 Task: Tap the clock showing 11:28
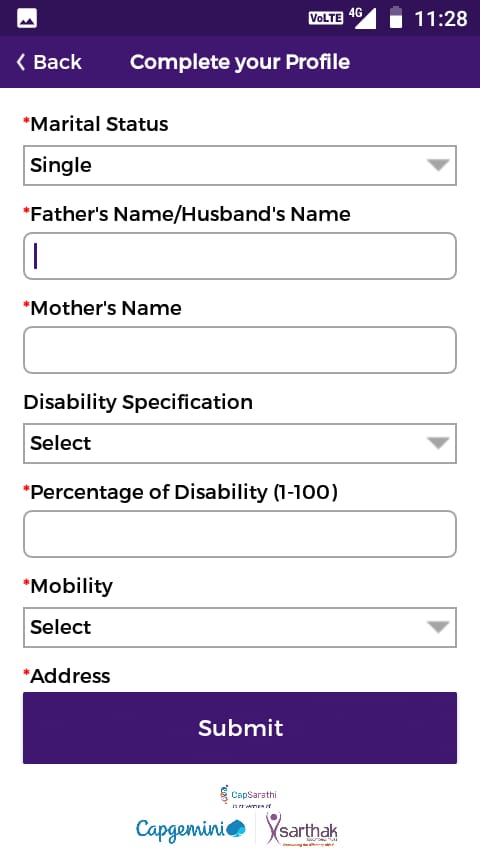(441, 19)
